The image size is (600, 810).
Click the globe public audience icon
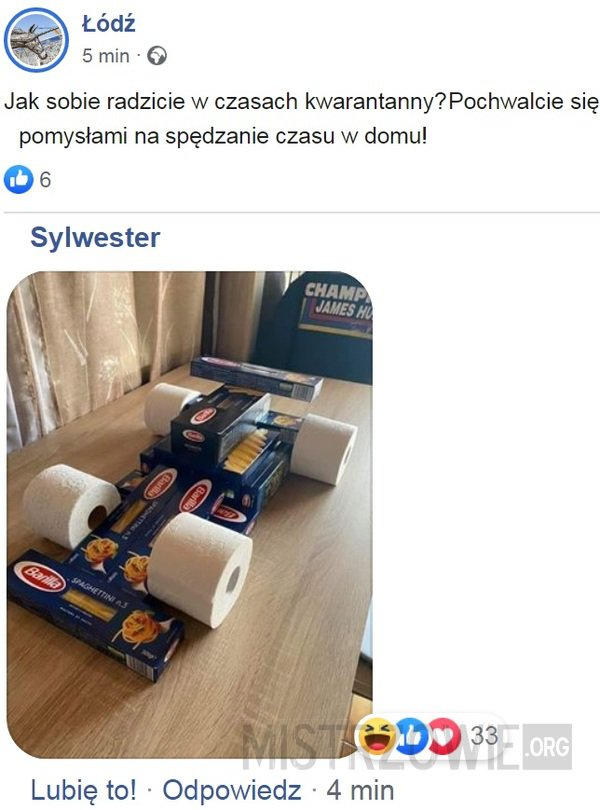157,55
